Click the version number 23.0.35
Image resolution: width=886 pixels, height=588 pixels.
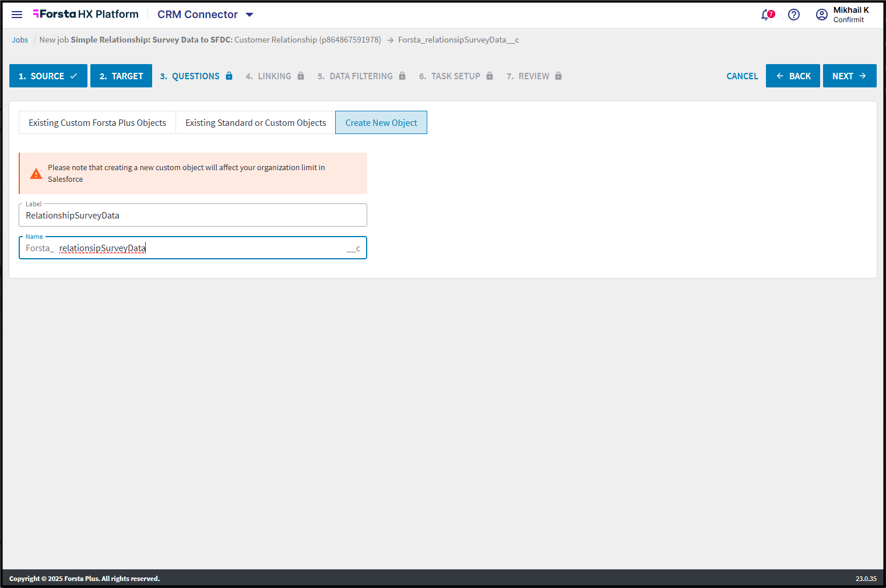pos(866,579)
